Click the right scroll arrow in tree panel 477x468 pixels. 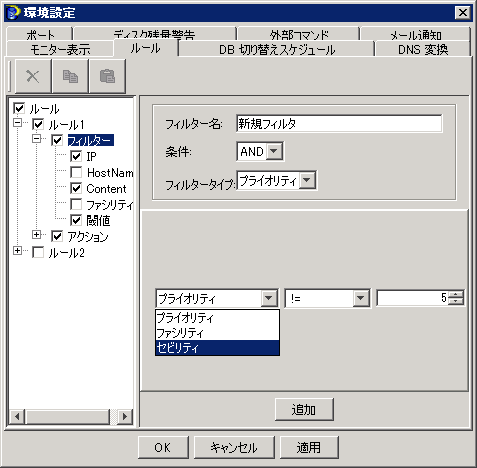[x=125, y=416]
